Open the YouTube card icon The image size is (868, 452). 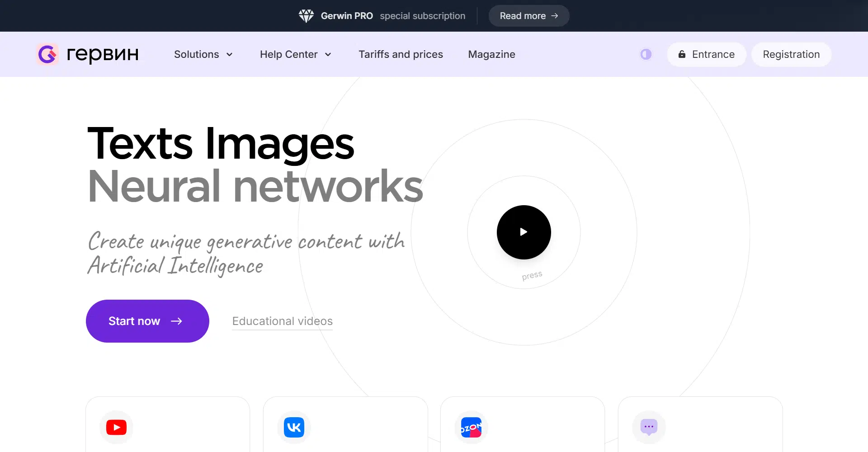[116, 427]
